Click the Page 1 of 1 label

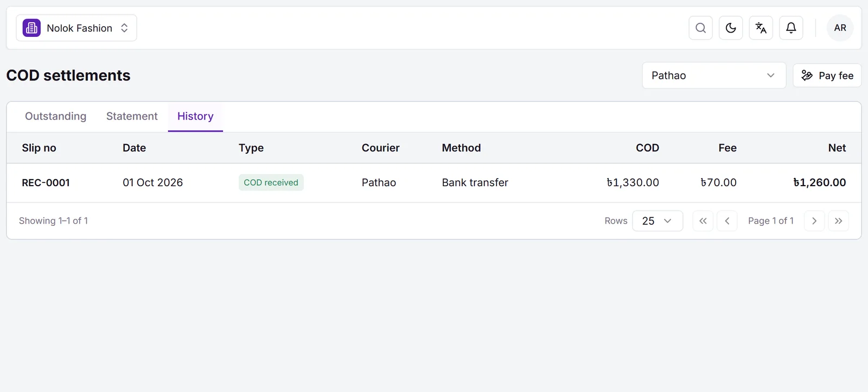point(770,221)
